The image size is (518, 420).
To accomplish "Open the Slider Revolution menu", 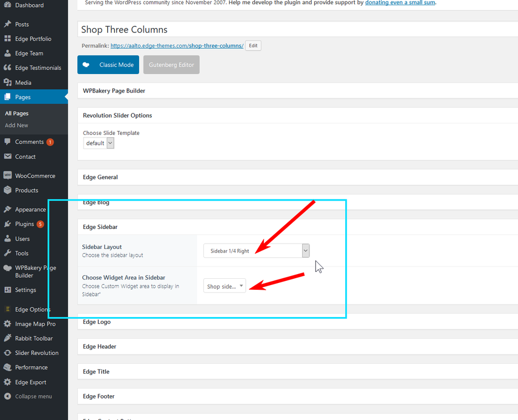I will pyautogui.click(x=34, y=353).
